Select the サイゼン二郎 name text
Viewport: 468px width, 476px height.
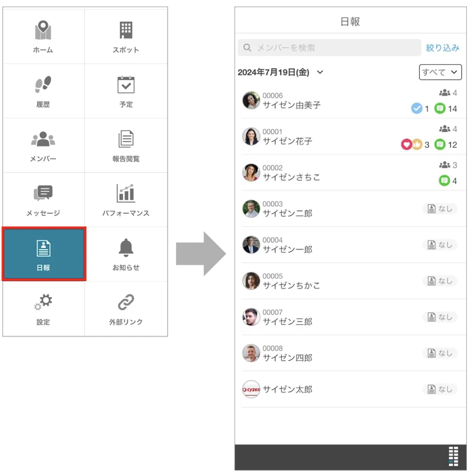click(288, 214)
